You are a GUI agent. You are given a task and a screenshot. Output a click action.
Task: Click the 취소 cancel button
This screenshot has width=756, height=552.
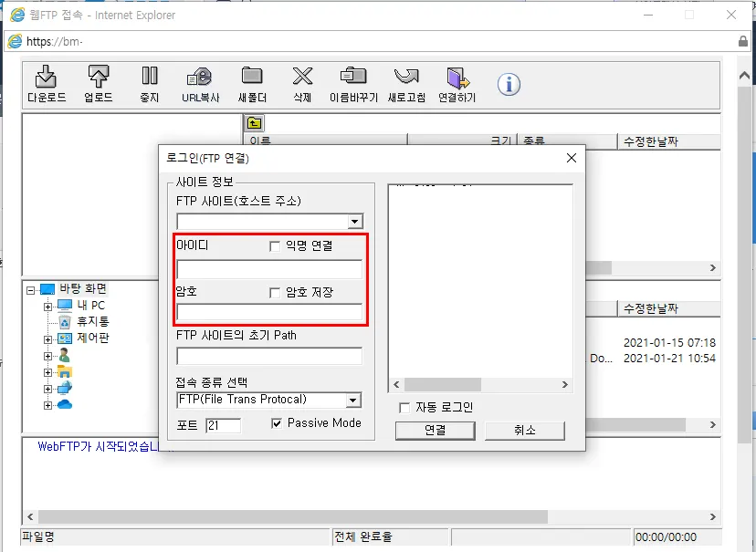(x=525, y=430)
